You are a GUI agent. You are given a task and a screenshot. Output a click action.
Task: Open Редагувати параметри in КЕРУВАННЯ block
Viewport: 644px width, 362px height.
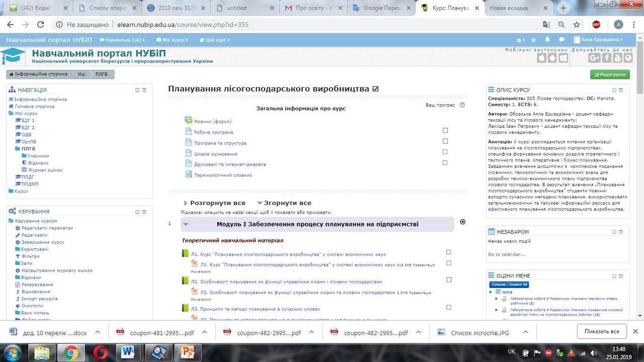point(47,228)
